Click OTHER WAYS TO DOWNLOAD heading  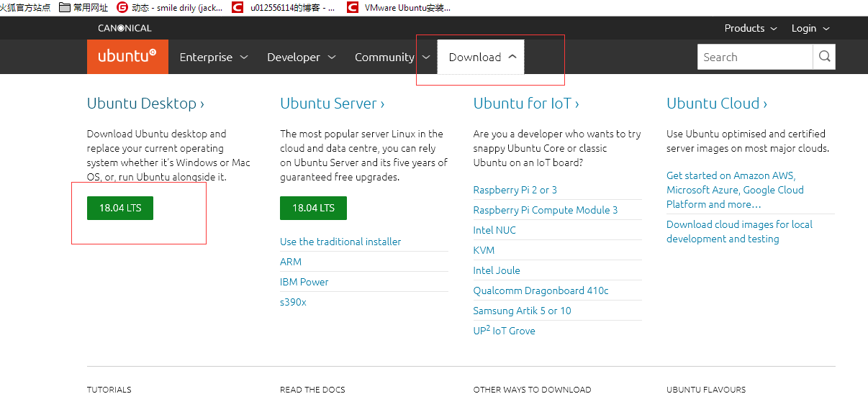point(532,390)
